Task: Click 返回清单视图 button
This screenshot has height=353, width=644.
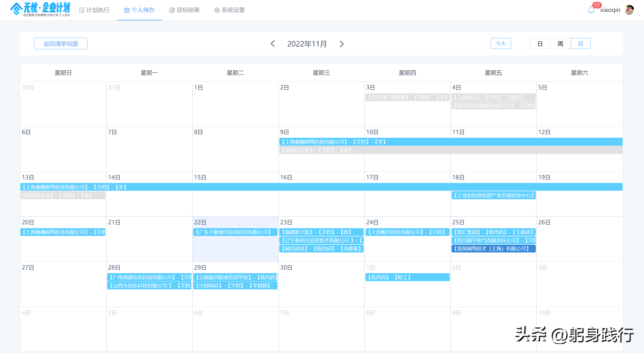Action: pos(61,44)
